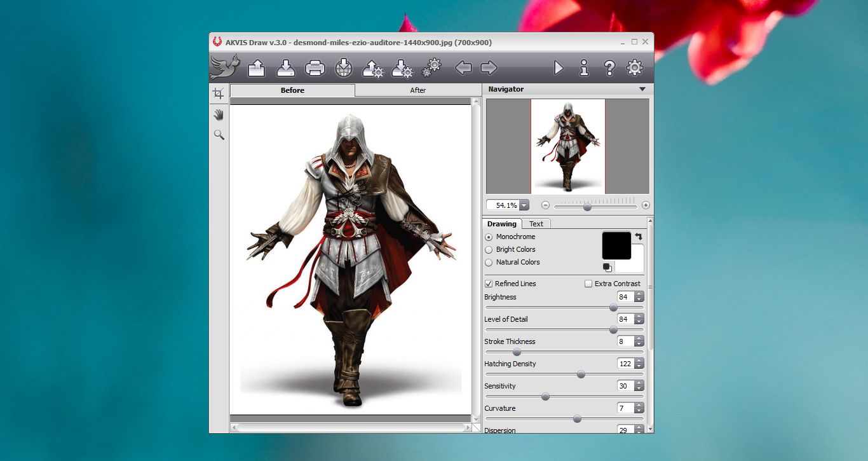Click the image view vertical scrollbar

tap(476, 260)
